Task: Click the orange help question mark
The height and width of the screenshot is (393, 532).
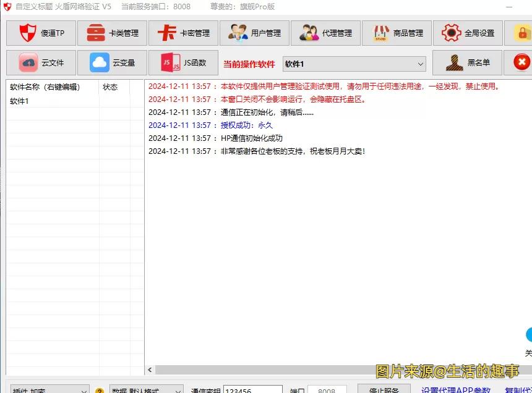Action: tap(100, 391)
